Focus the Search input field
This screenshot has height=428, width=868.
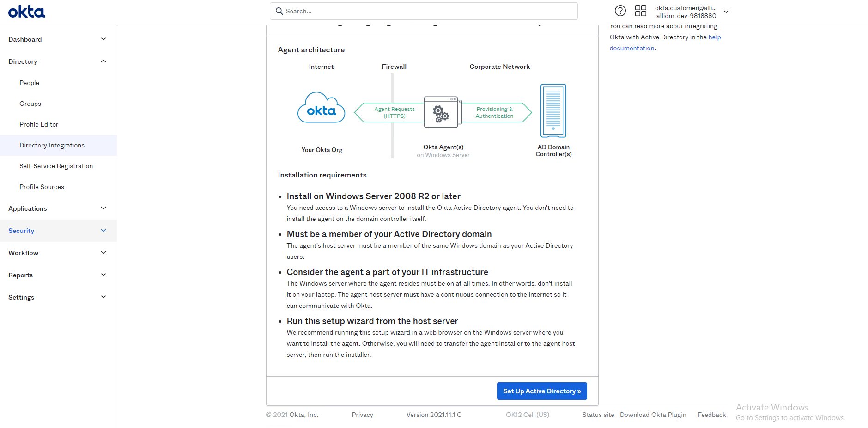424,11
